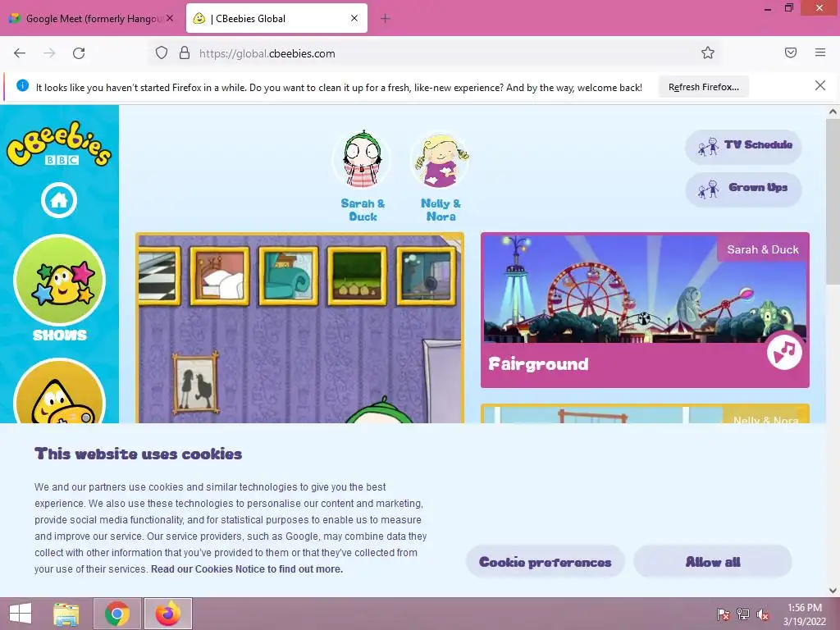This screenshot has width=840, height=630.
Task: Close the Google Meet tab
Action: pos(170,18)
